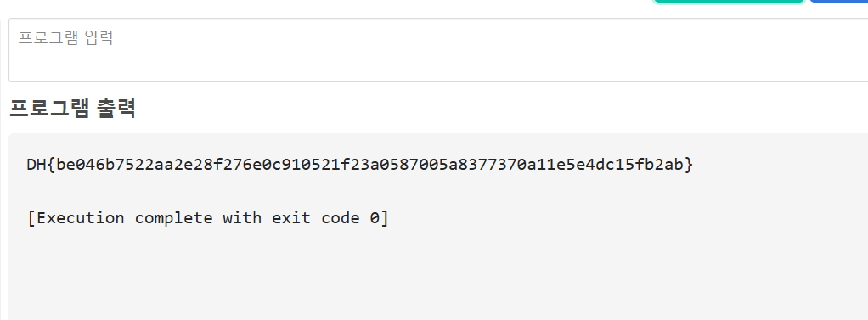Focus the 프로그램 입력 text area

click(438, 50)
